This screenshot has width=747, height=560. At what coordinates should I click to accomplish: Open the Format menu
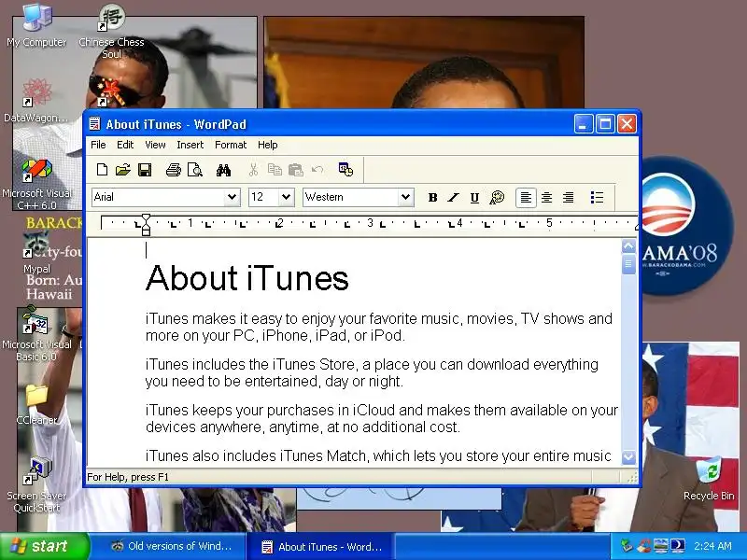231,145
